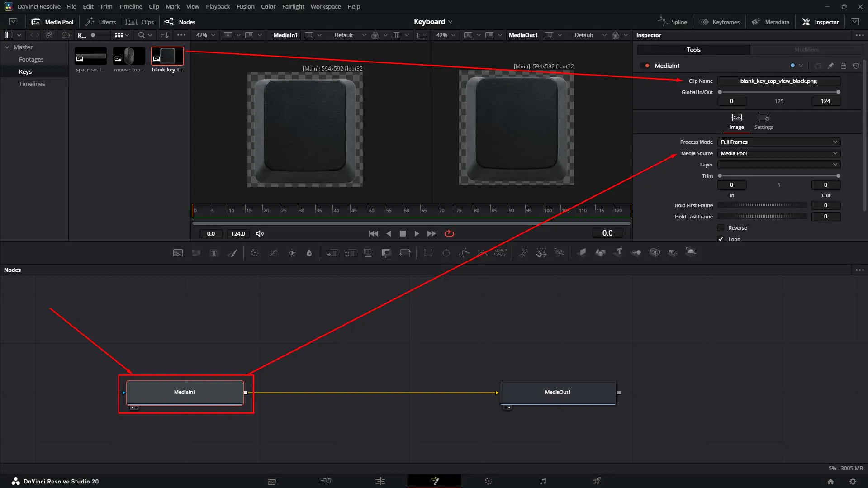Toggle the transport loop button

pyautogui.click(x=449, y=233)
